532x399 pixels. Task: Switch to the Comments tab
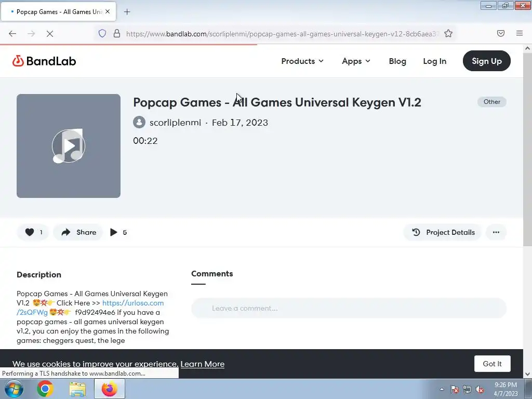pos(212,274)
